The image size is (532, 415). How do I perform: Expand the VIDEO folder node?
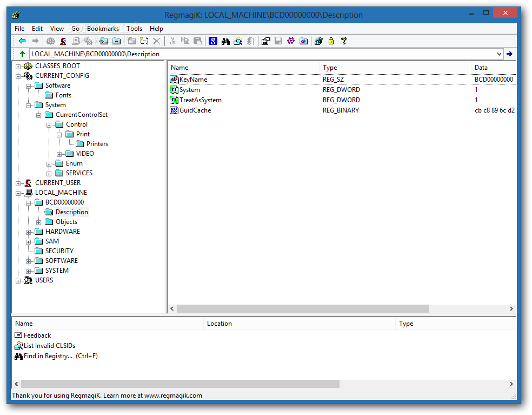[59, 154]
